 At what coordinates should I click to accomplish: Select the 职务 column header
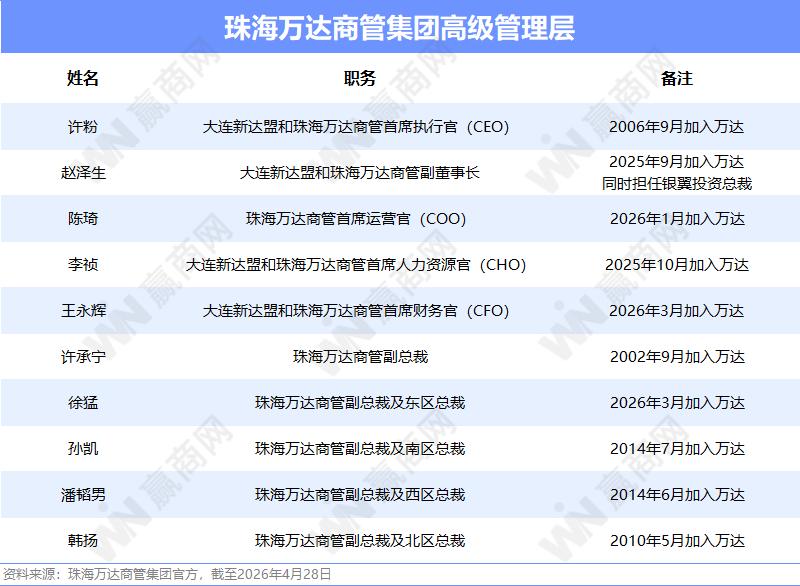pyautogui.click(x=360, y=78)
